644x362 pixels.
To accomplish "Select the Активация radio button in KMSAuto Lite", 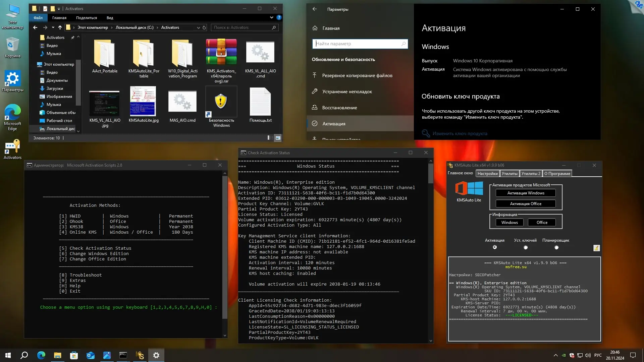I will pos(495,247).
